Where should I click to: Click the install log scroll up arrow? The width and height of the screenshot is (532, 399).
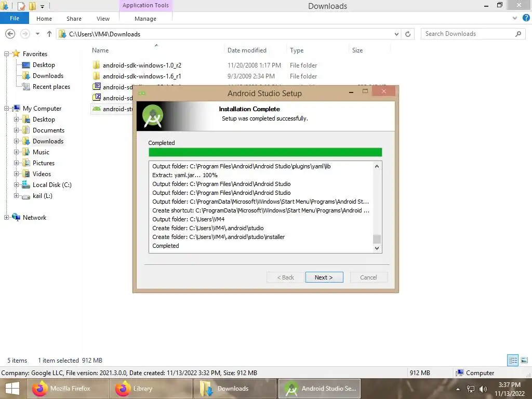[x=377, y=166]
